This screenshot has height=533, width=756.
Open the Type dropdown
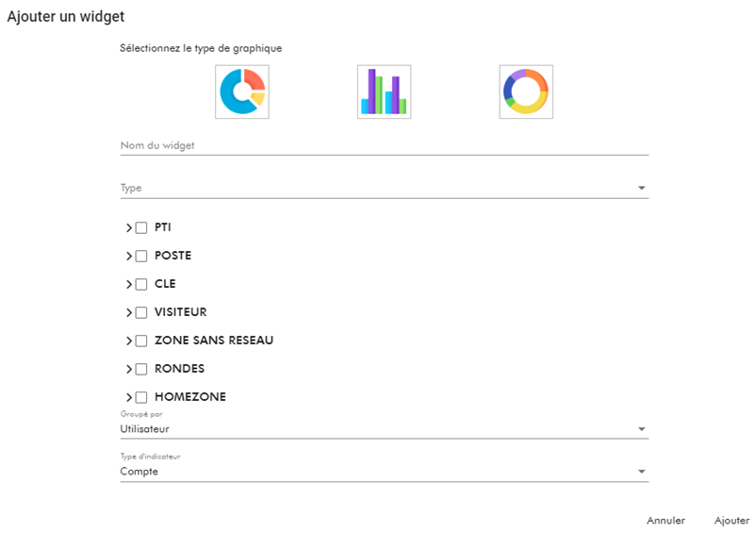pos(384,188)
